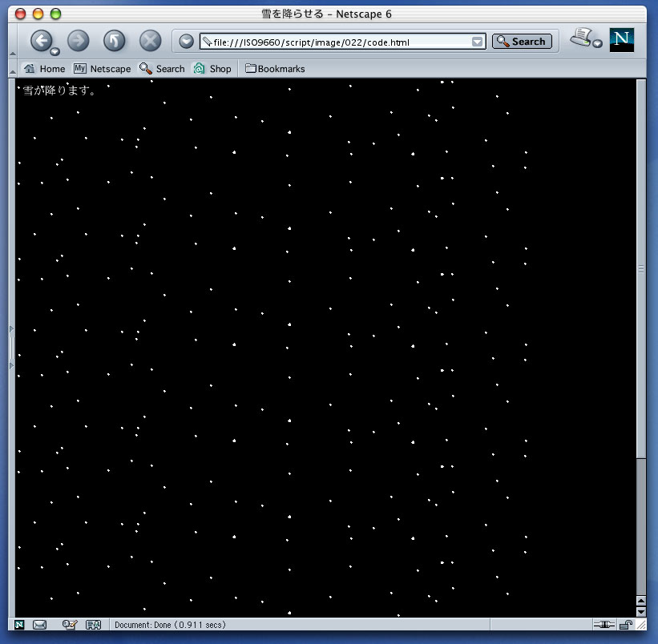The height and width of the screenshot is (644, 658).
Task: Toggle online/offline mode with the plug icon
Action: (604, 625)
